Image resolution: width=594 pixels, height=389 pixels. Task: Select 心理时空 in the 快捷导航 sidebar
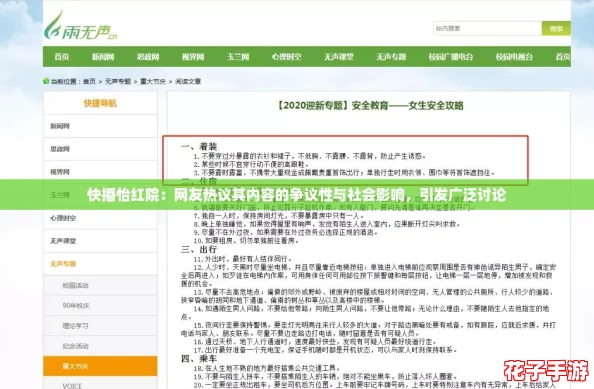(100, 218)
